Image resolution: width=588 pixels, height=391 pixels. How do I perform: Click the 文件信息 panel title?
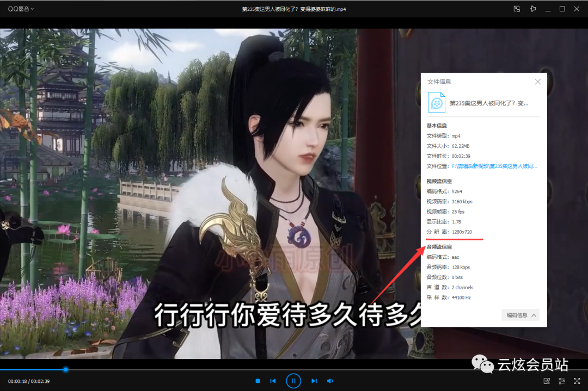(439, 82)
